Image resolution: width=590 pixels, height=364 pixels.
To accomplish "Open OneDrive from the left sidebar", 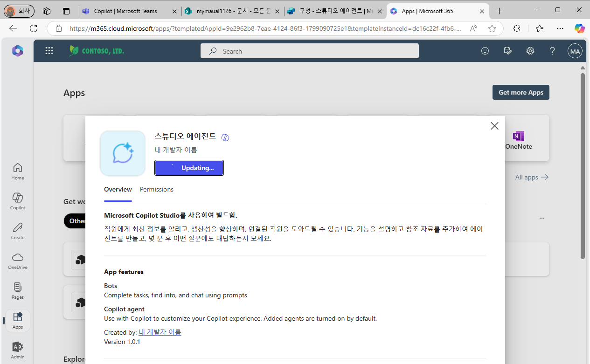I will click(x=18, y=261).
